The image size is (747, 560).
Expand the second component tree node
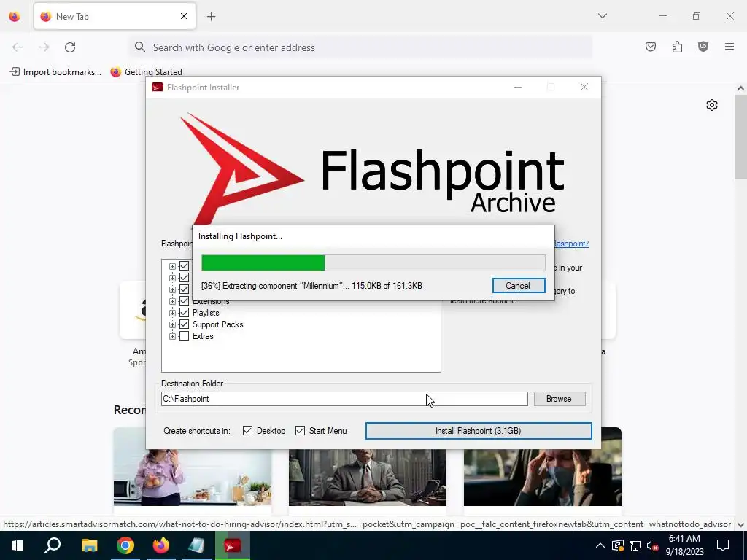[x=172, y=278]
